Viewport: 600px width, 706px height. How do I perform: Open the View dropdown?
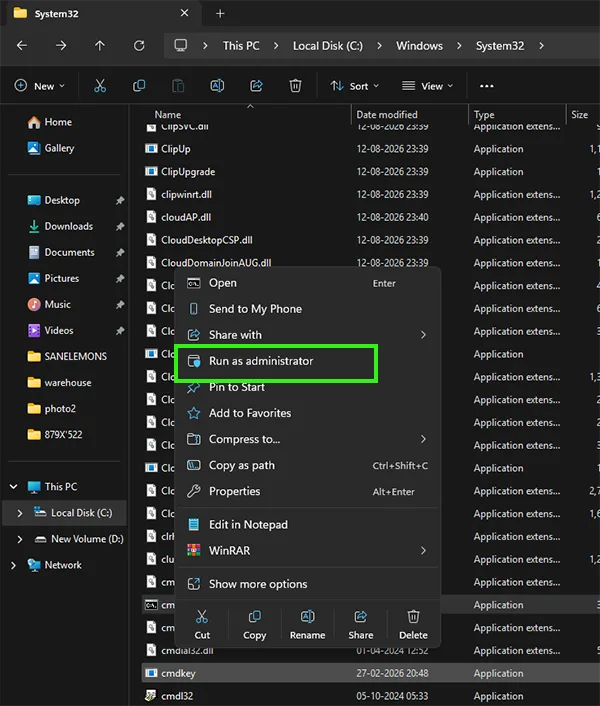(427, 86)
